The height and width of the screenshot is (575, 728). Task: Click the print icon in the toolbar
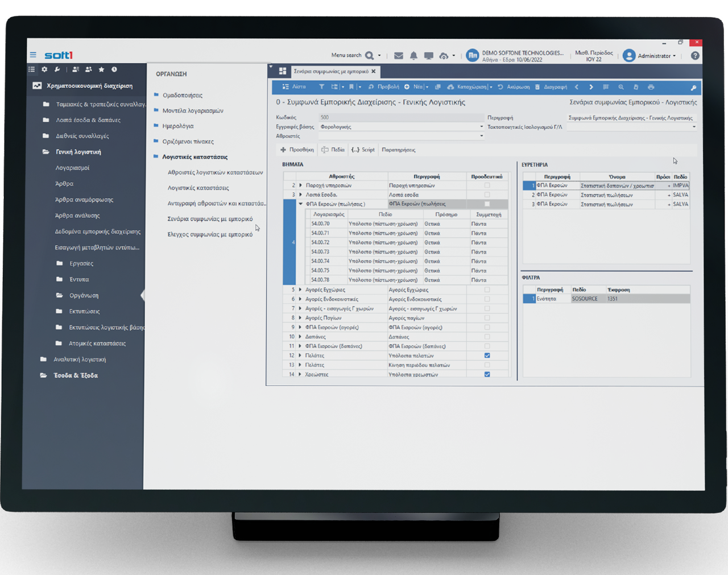click(651, 87)
